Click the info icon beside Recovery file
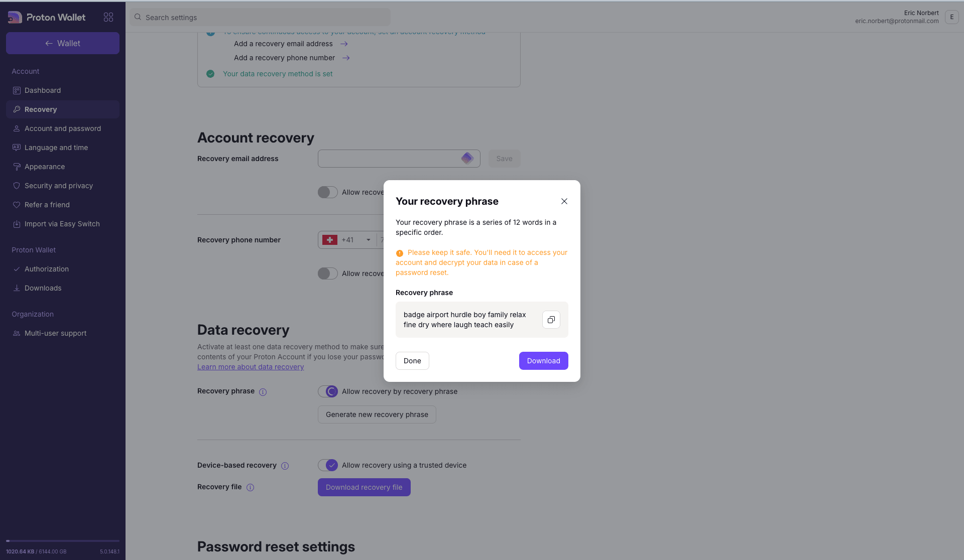Viewport: 964px width, 560px height. click(250, 487)
